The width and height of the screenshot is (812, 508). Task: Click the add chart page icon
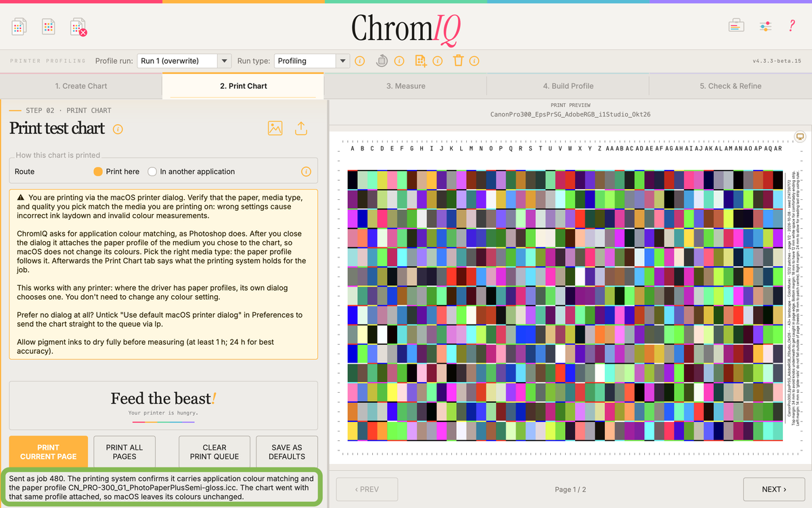(421, 61)
